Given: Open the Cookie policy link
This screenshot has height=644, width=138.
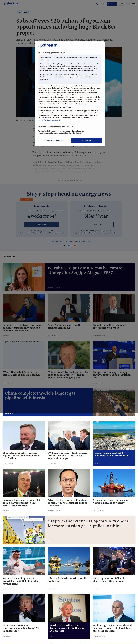Looking at the screenshot, I should tap(81, 104).
